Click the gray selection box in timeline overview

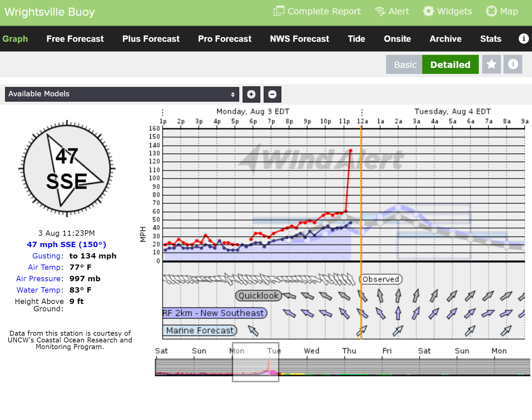tap(256, 362)
